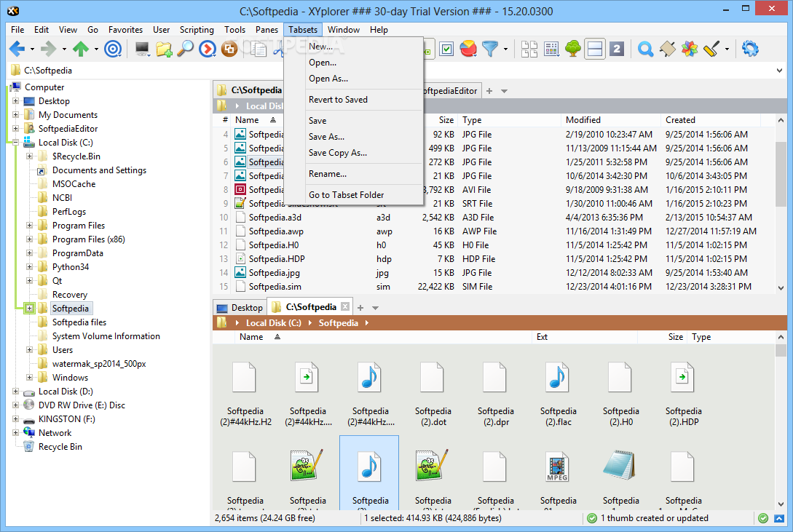Click the brown overlapping-squares toolbar icon
Screen dimensions: 793x532
[x=229, y=49]
